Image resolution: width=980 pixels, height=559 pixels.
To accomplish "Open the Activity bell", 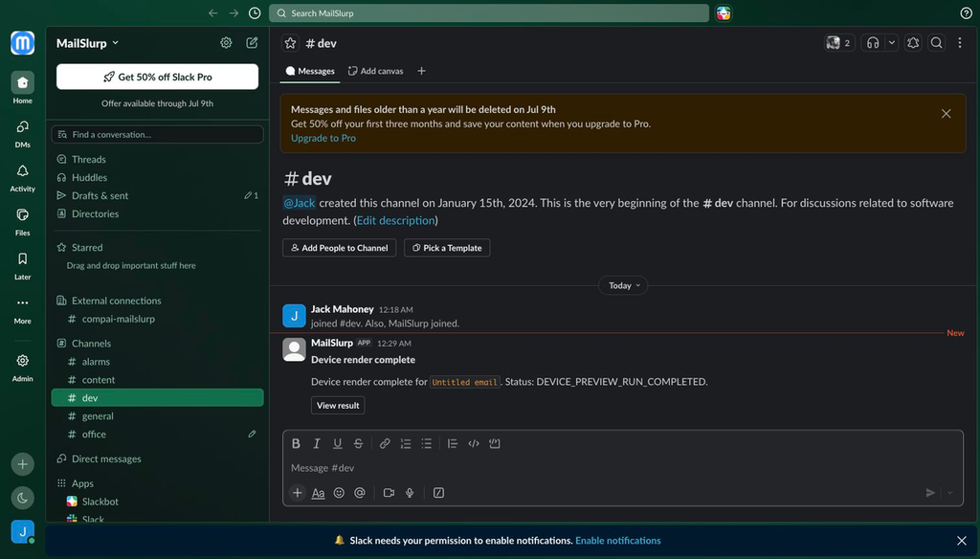I will tap(23, 178).
